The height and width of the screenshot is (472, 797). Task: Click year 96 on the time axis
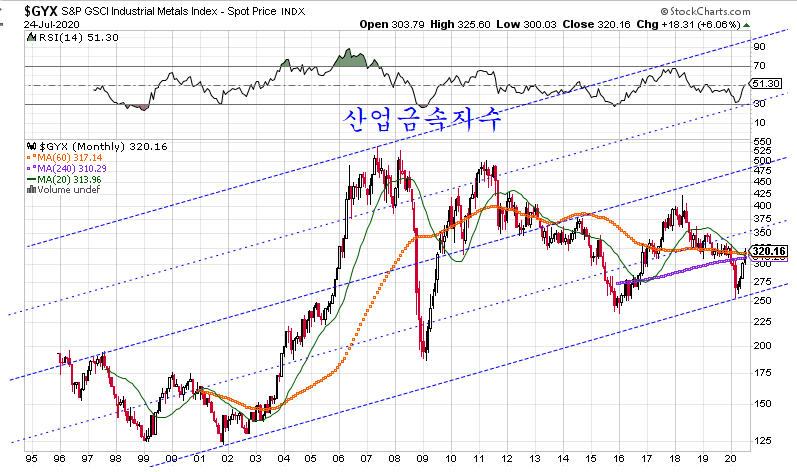(59, 459)
